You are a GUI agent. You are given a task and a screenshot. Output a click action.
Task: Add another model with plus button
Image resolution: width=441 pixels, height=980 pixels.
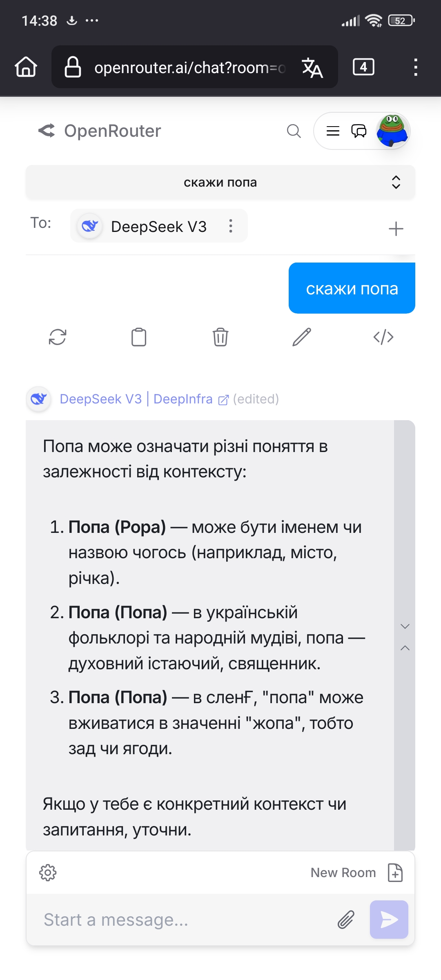[396, 229]
